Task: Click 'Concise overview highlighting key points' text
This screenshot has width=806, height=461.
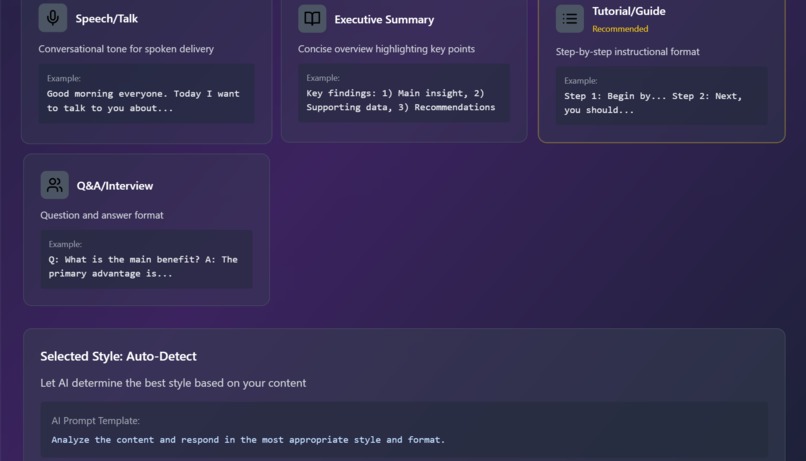Action: coord(387,49)
